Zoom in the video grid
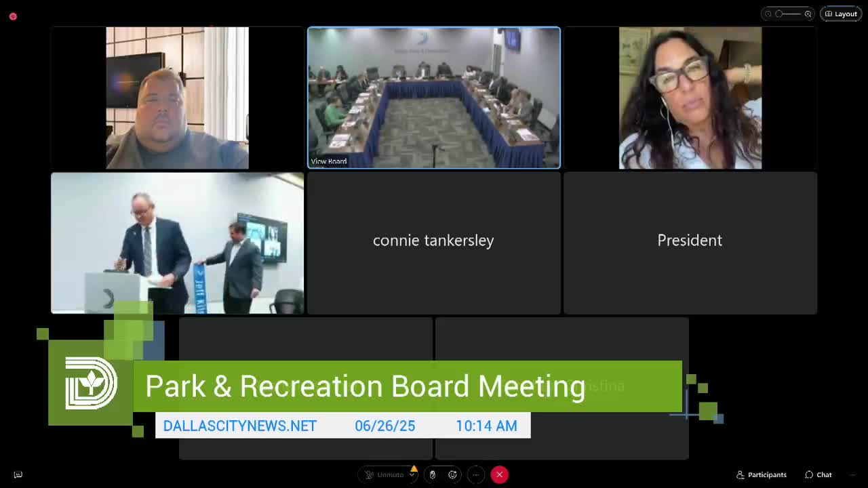 click(x=808, y=14)
